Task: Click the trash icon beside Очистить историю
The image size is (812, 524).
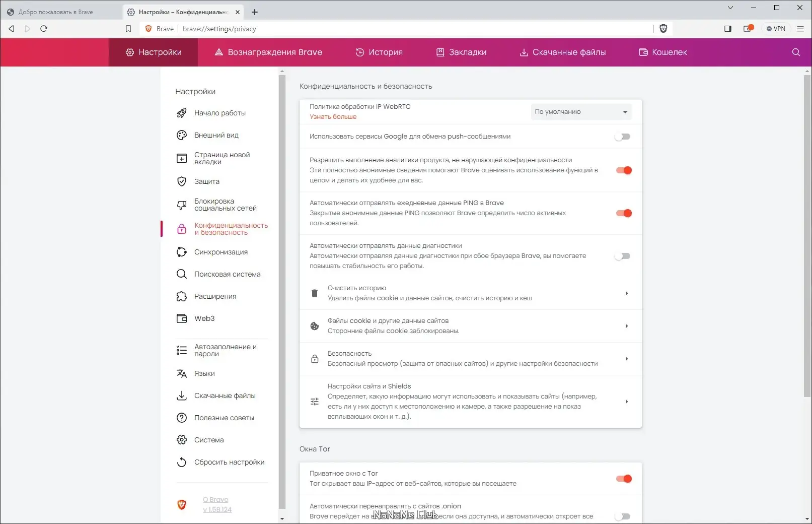Action: (x=315, y=293)
